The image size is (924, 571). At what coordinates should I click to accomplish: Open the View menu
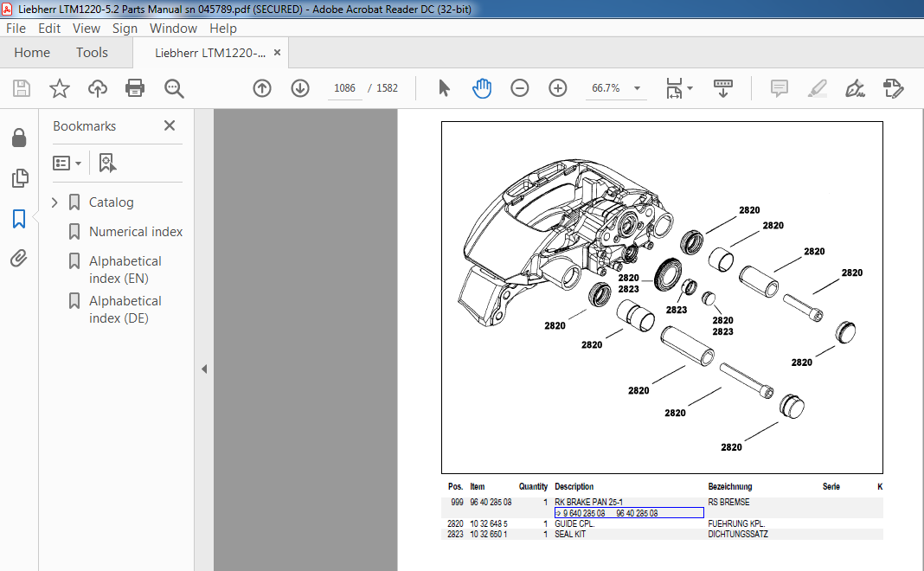pos(87,29)
